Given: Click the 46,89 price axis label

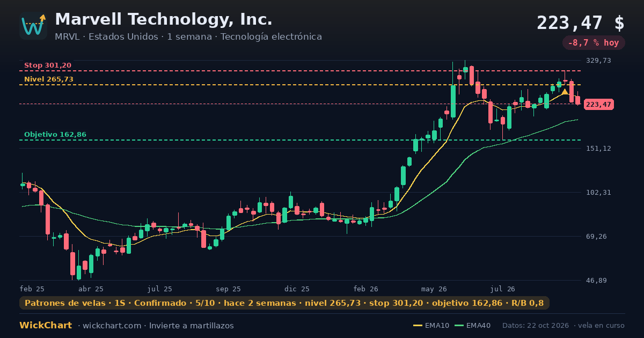Looking at the screenshot, I should pos(597,281).
